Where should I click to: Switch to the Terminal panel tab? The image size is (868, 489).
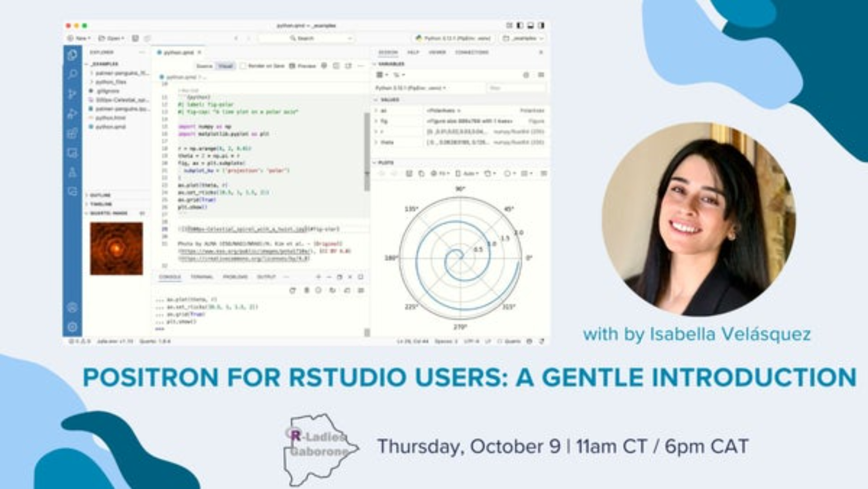click(202, 277)
